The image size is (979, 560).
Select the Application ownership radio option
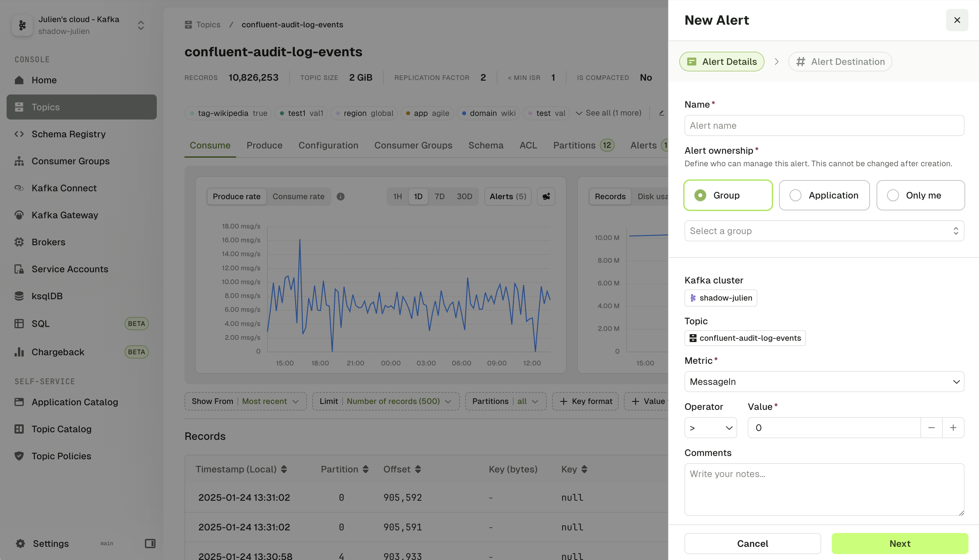[824, 195]
